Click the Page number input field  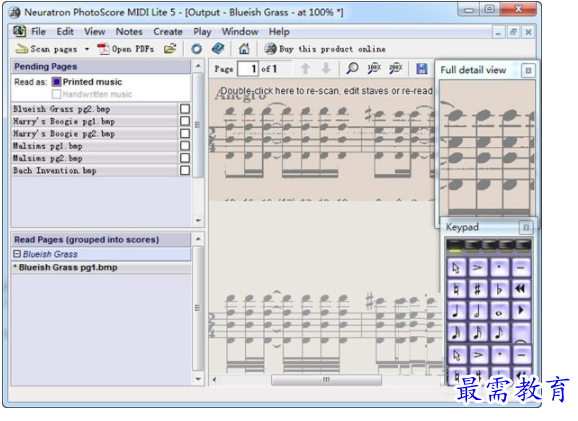point(248,69)
